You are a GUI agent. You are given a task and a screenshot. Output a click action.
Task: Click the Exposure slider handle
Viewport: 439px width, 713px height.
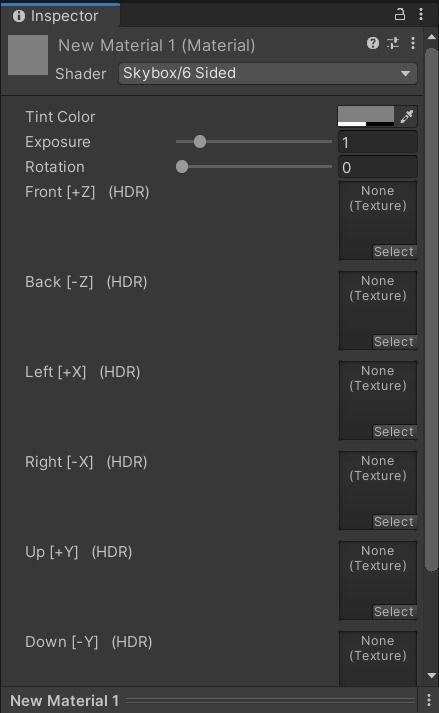[200, 142]
